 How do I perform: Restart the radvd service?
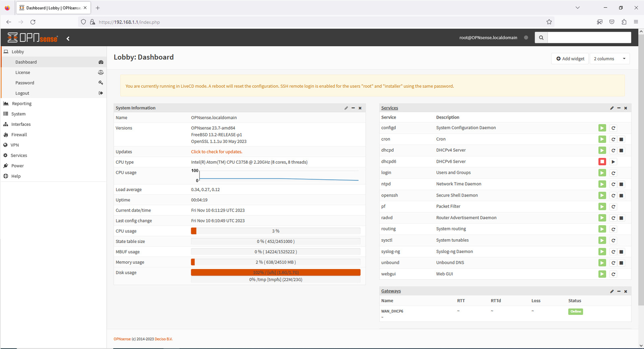coord(613,218)
